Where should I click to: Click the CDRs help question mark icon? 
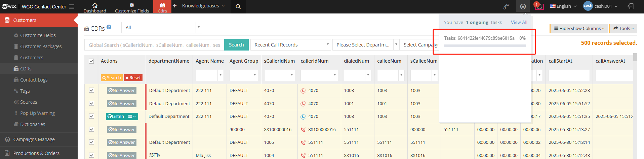pos(109,27)
